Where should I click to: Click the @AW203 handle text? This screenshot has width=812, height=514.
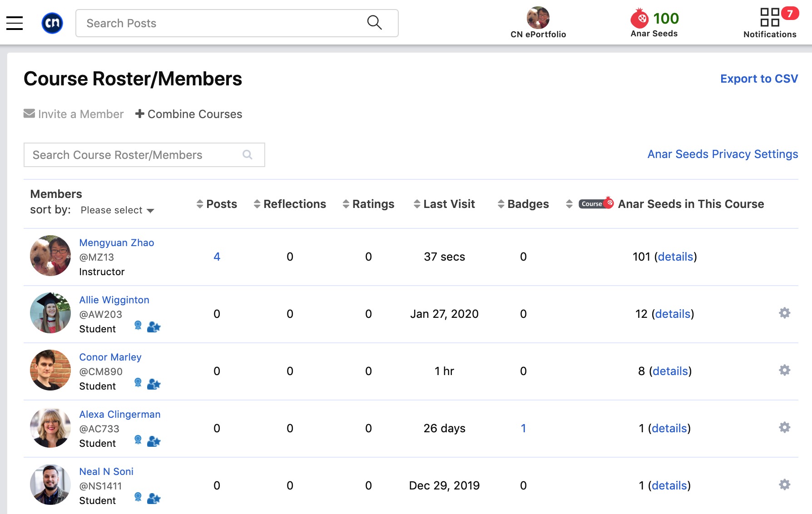pyautogui.click(x=101, y=314)
